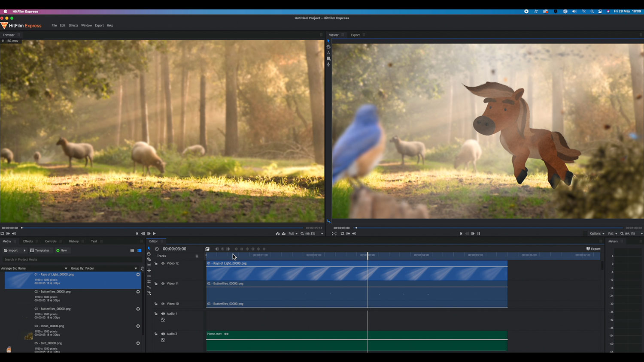Image resolution: width=644 pixels, height=362 pixels.
Task: Expand the Viewer Options dropdown
Action: pyautogui.click(x=597, y=234)
